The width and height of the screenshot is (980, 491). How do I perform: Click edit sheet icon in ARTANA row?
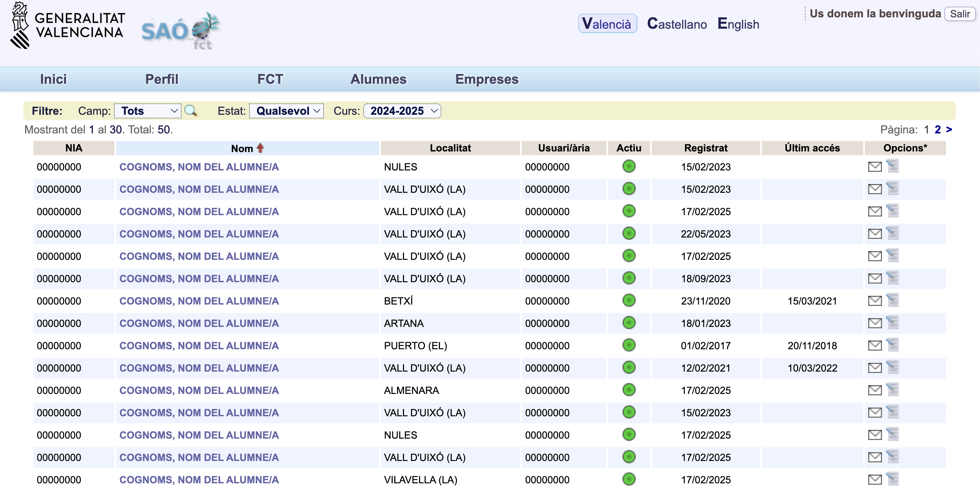(x=893, y=323)
